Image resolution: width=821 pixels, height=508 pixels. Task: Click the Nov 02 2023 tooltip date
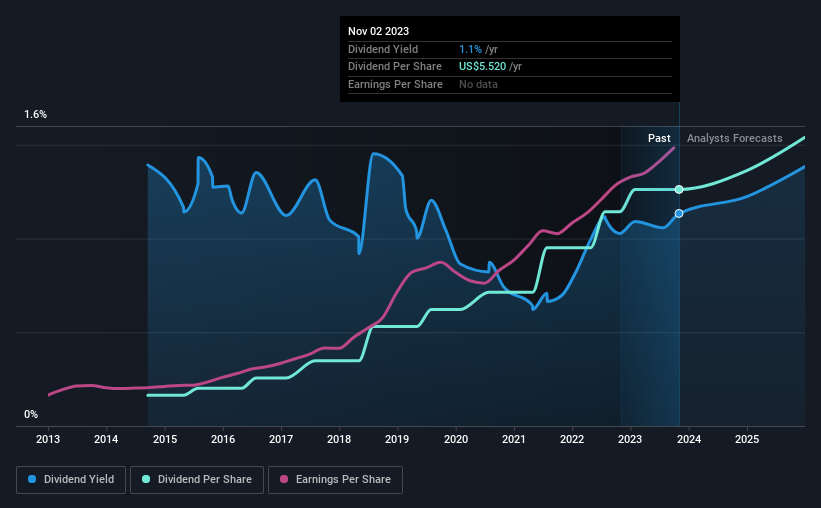(378, 31)
